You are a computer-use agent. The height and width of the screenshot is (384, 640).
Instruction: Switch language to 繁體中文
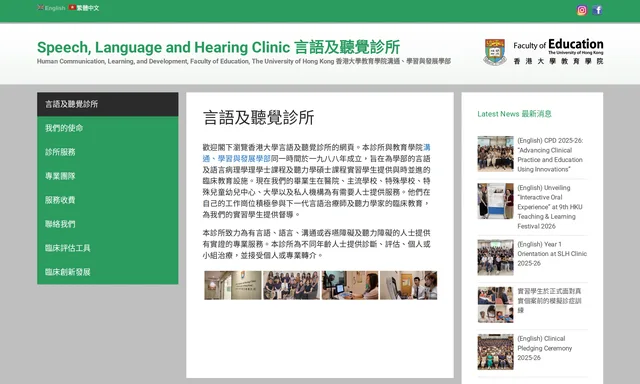(88, 8)
